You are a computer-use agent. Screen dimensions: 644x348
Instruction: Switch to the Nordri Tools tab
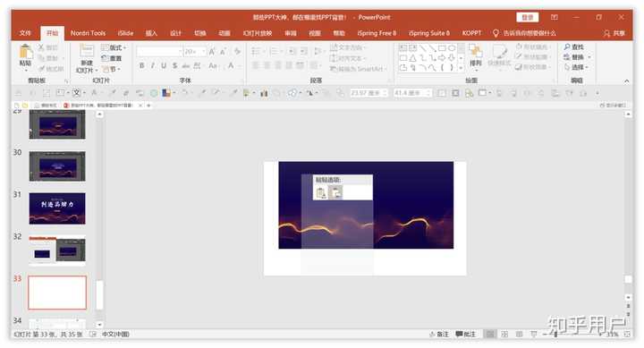tap(88, 33)
